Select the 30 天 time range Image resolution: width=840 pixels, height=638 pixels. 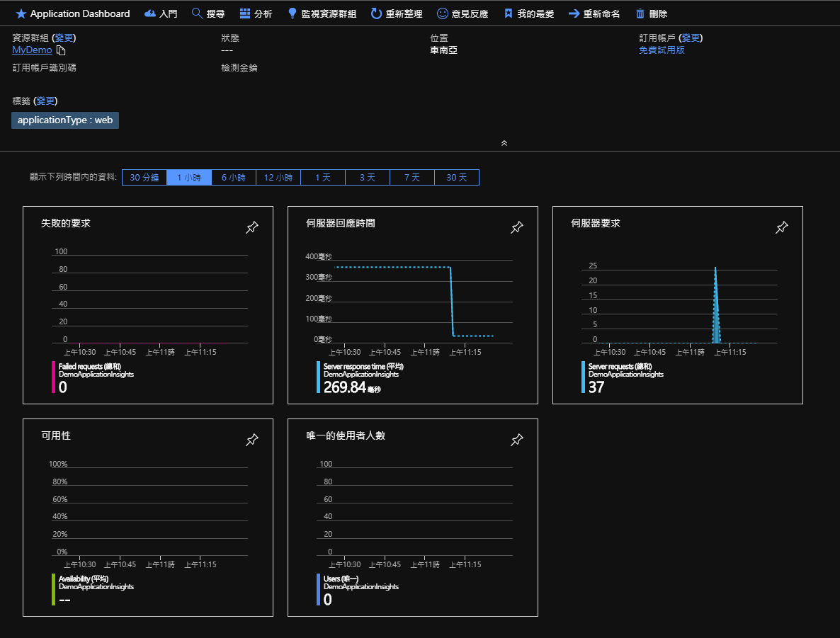point(457,178)
